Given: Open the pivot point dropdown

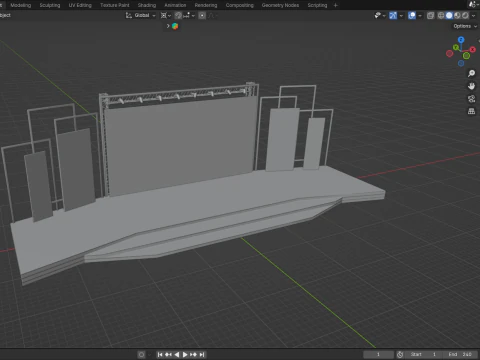Looking at the screenshot, I should pyautogui.click(x=166, y=15).
